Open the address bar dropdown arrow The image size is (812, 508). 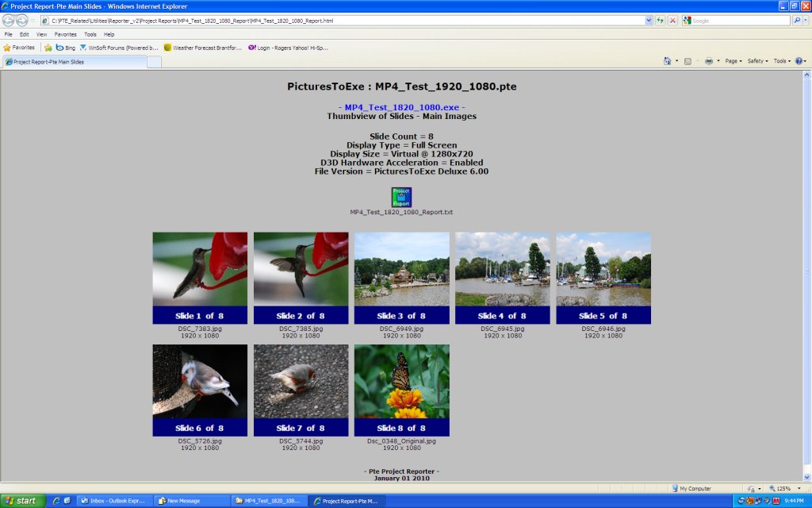pyautogui.click(x=649, y=21)
